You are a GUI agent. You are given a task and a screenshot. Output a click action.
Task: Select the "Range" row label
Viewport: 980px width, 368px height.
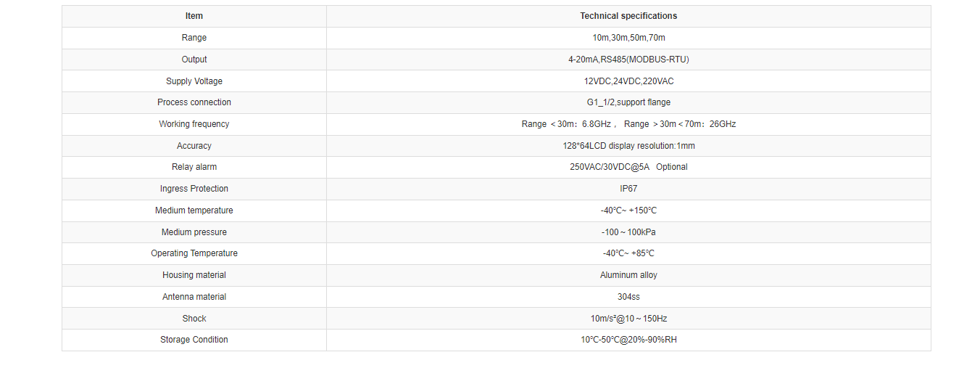tap(194, 38)
